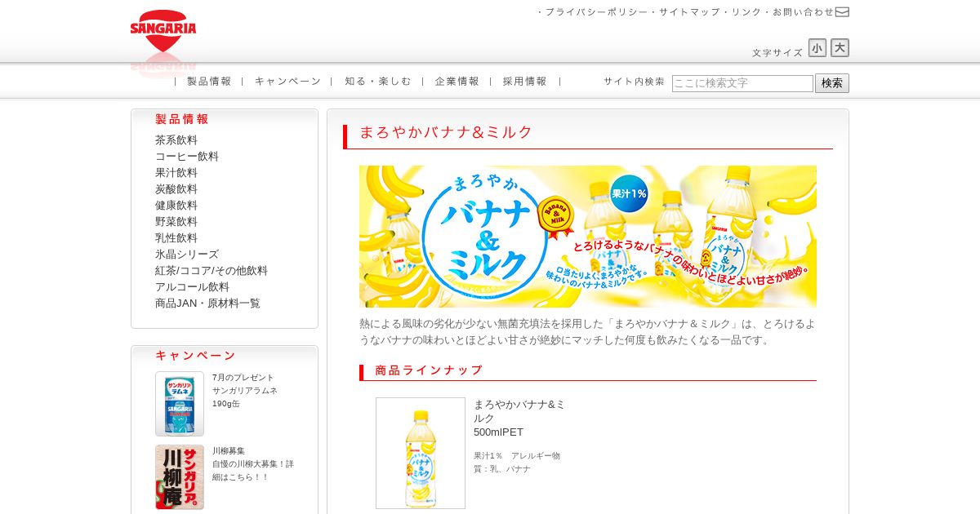Click the 商品ラインナップ heading
The height and width of the screenshot is (514, 980).
tap(430, 370)
